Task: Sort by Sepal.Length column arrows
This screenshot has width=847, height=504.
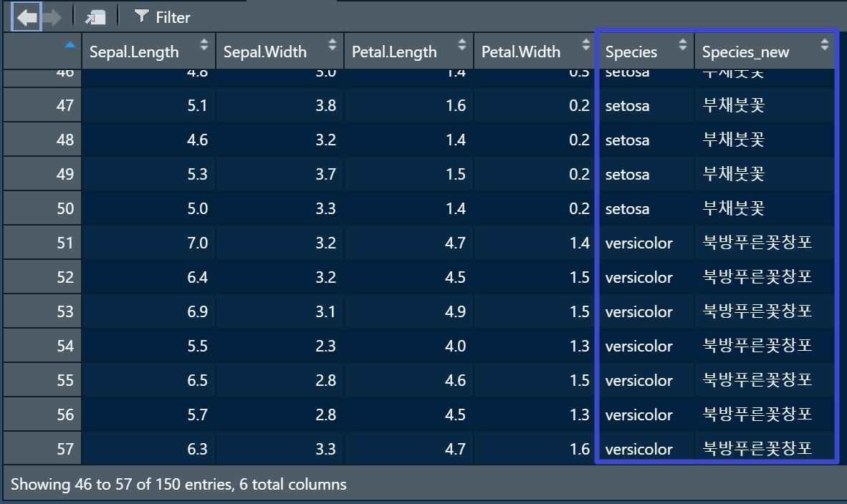Action: (x=204, y=44)
